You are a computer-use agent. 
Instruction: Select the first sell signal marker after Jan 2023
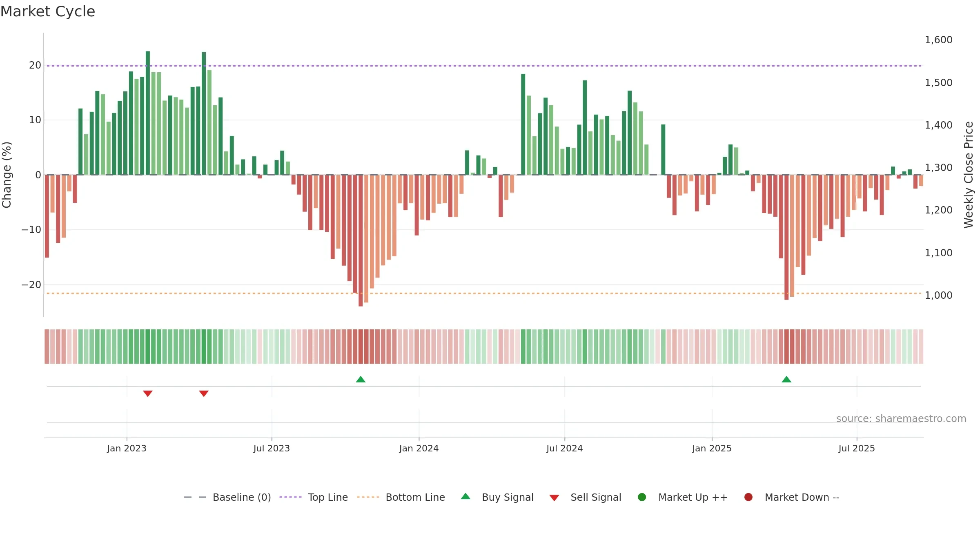148,393
